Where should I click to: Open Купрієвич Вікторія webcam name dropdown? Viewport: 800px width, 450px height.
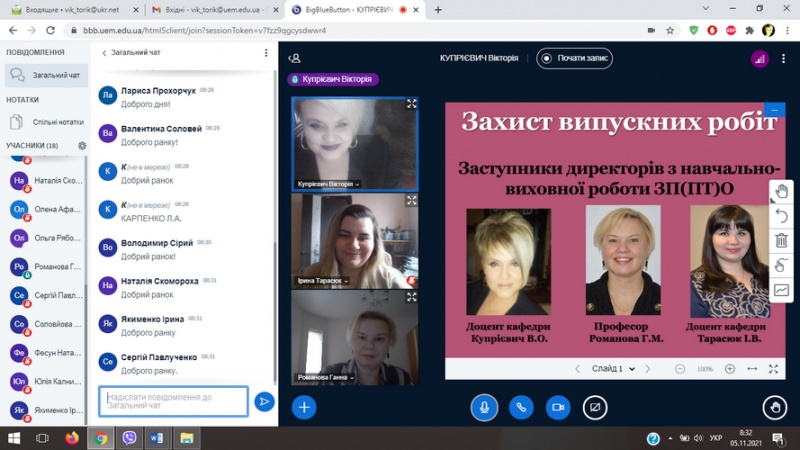pos(329,184)
